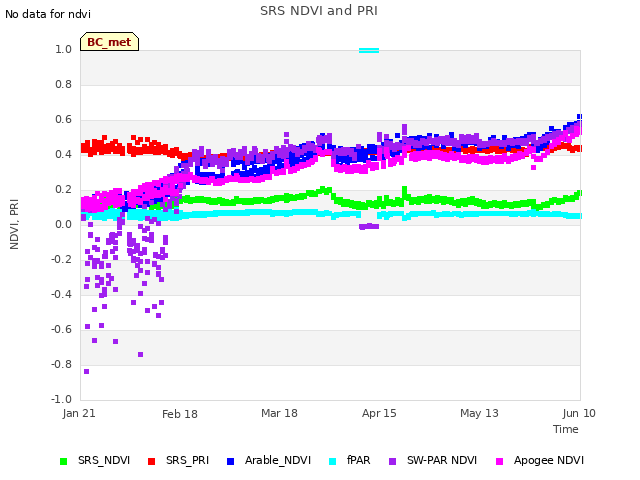The width and height of the screenshot is (640, 480).
Task: Click the Apr 15 x-axis tick label
Action: click(x=379, y=413)
